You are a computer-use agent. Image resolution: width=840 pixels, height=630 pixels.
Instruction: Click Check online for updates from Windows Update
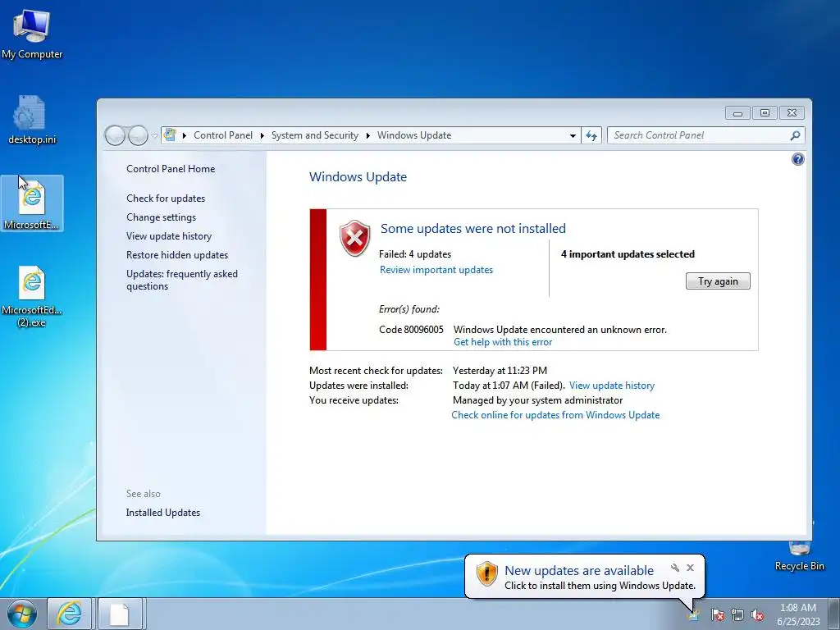(x=555, y=415)
